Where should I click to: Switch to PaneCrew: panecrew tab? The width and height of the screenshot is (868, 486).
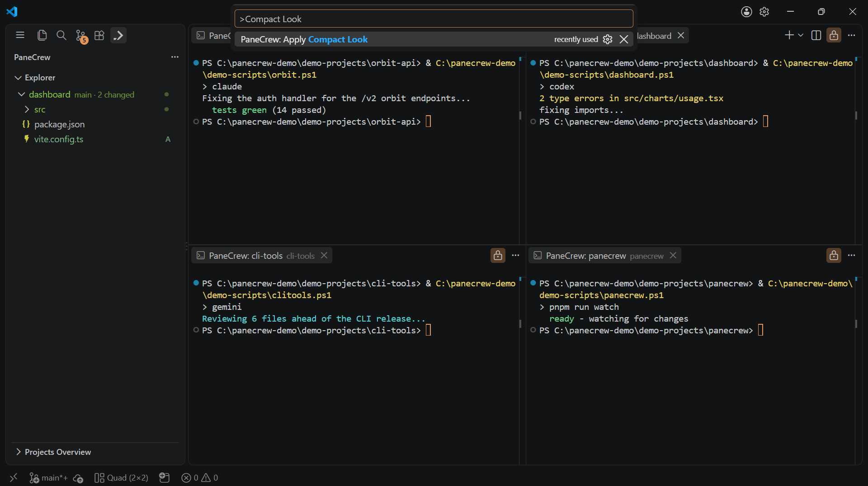click(604, 256)
